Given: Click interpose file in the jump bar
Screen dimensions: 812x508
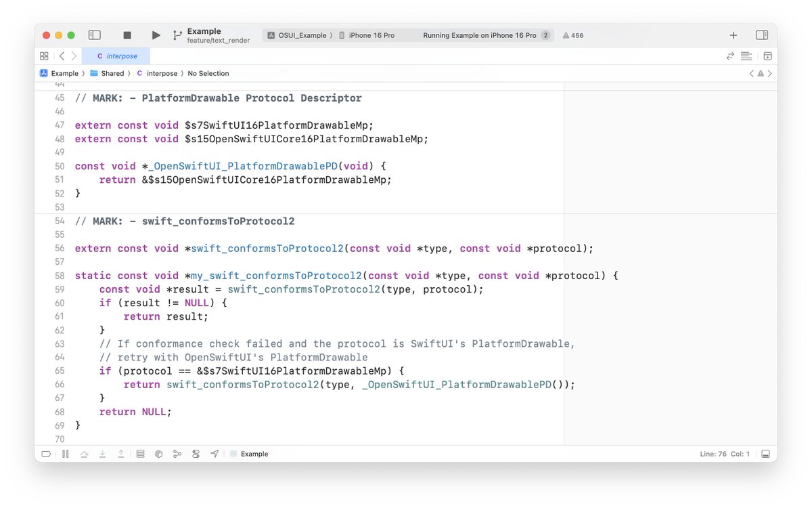Looking at the screenshot, I should (157, 73).
